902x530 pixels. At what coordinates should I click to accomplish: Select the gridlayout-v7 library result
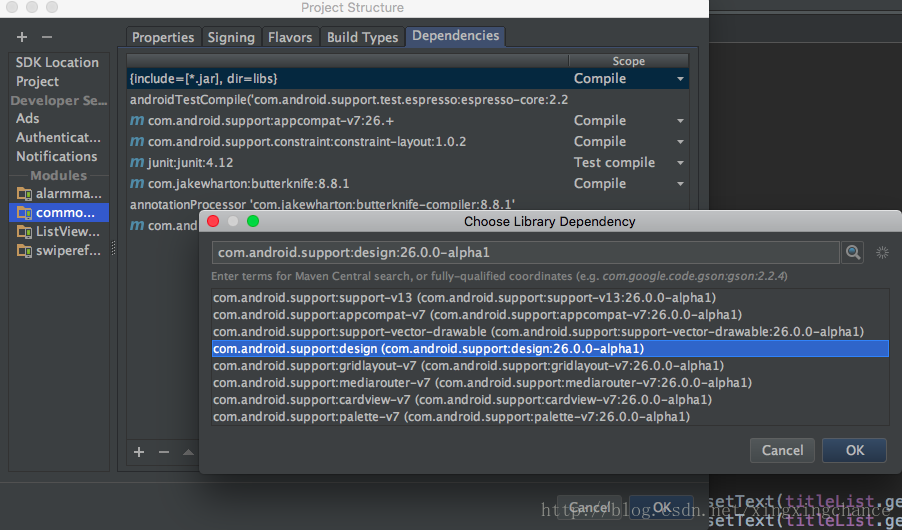[550, 365]
